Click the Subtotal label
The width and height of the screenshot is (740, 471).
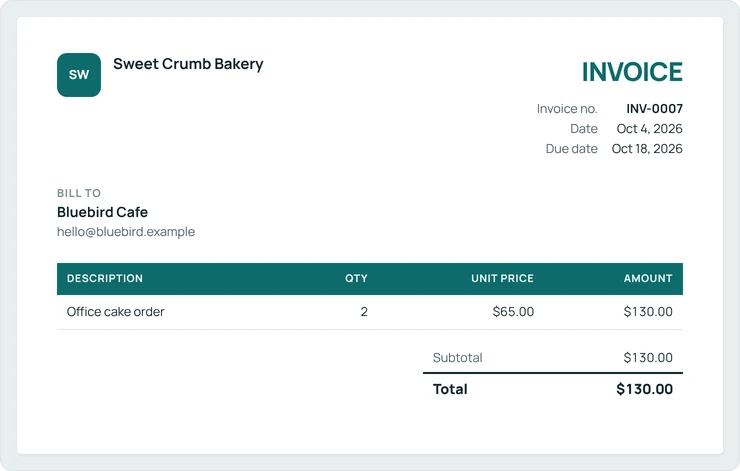coord(457,358)
